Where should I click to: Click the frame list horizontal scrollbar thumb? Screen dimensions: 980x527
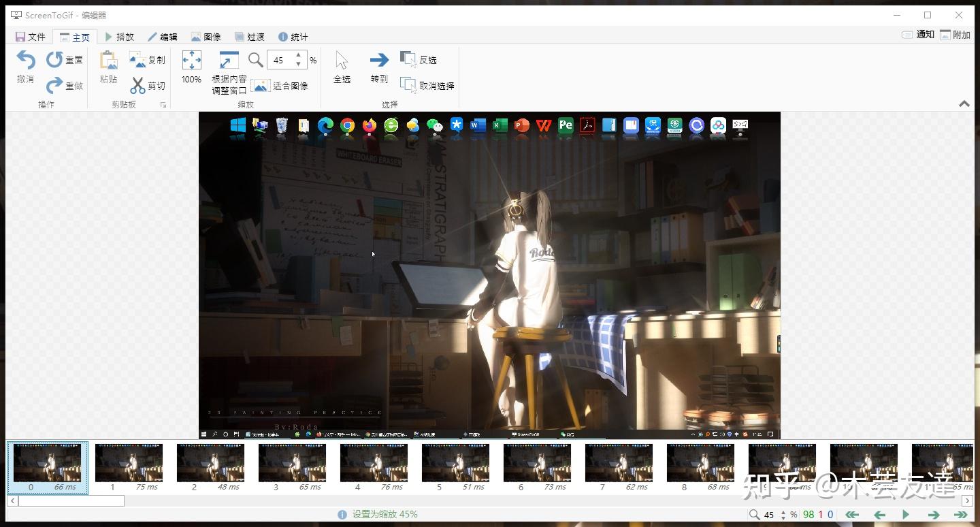(71, 501)
